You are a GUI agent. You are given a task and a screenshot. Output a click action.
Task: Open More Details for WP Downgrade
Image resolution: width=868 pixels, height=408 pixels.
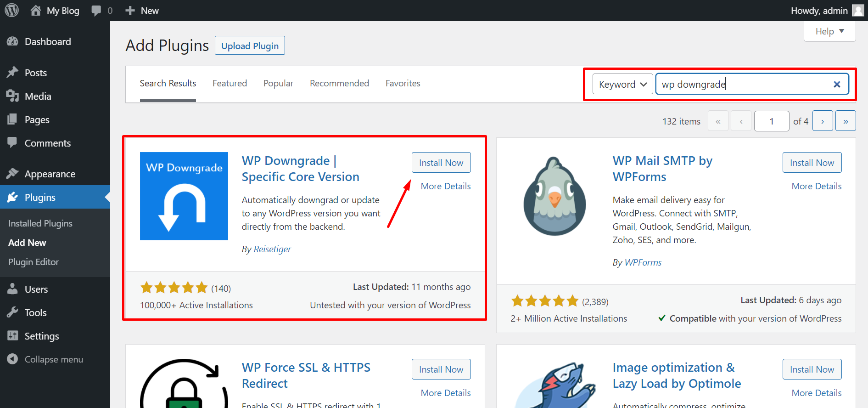click(446, 186)
